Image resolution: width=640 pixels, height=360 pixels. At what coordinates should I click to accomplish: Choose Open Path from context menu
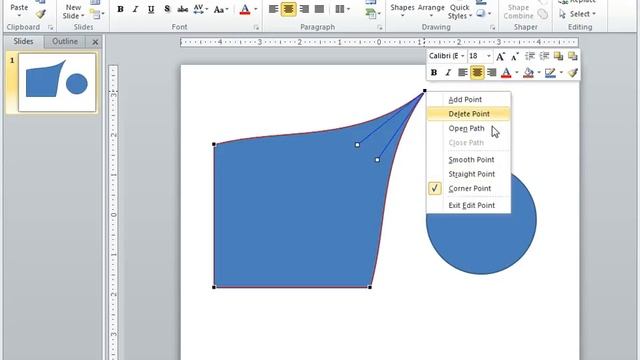(x=469, y=128)
